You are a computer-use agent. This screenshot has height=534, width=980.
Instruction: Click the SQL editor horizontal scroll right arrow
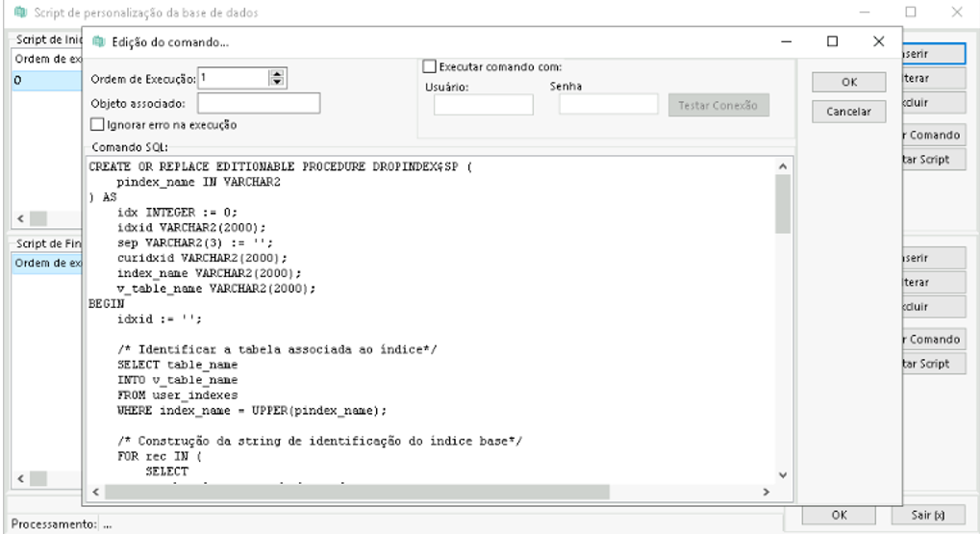tap(766, 492)
